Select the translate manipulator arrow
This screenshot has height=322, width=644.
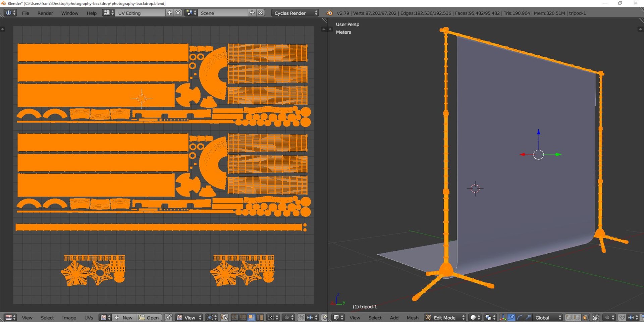(x=511, y=317)
